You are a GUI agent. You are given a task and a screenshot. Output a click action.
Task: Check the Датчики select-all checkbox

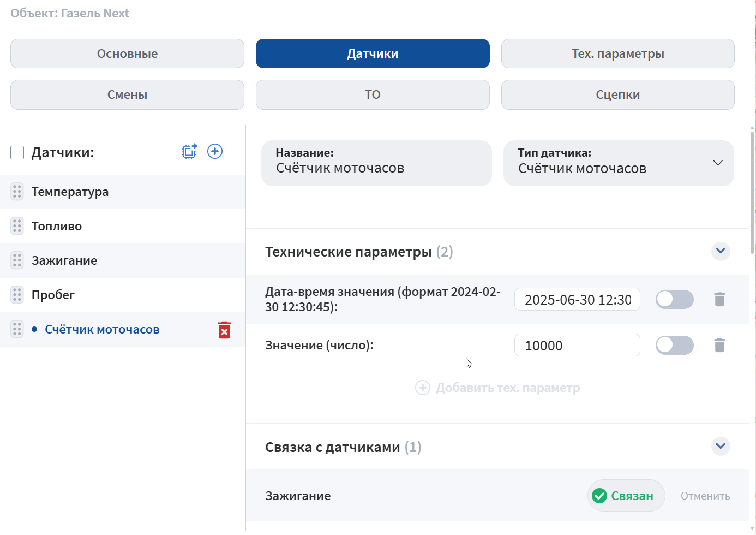(x=17, y=152)
